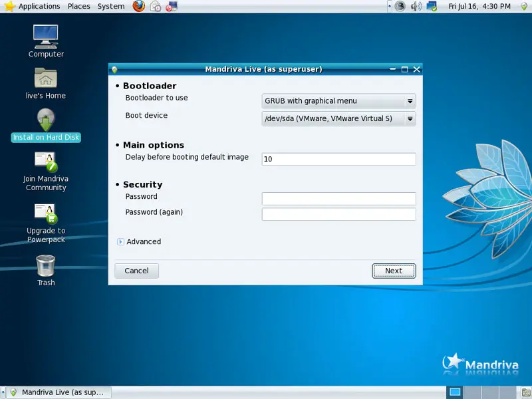The width and height of the screenshot is (532, 399).
Task: Close the Mandriva Live window
Action: 417,69
